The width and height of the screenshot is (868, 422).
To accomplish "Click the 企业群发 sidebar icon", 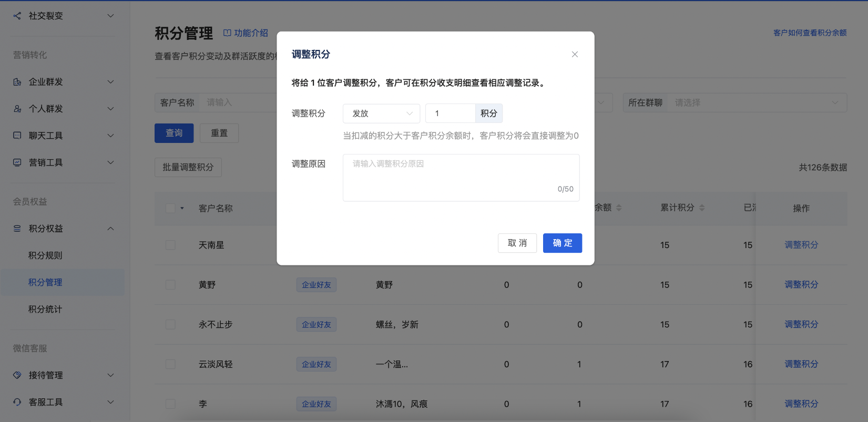I will pyautogui.click(x=17, y=82).
